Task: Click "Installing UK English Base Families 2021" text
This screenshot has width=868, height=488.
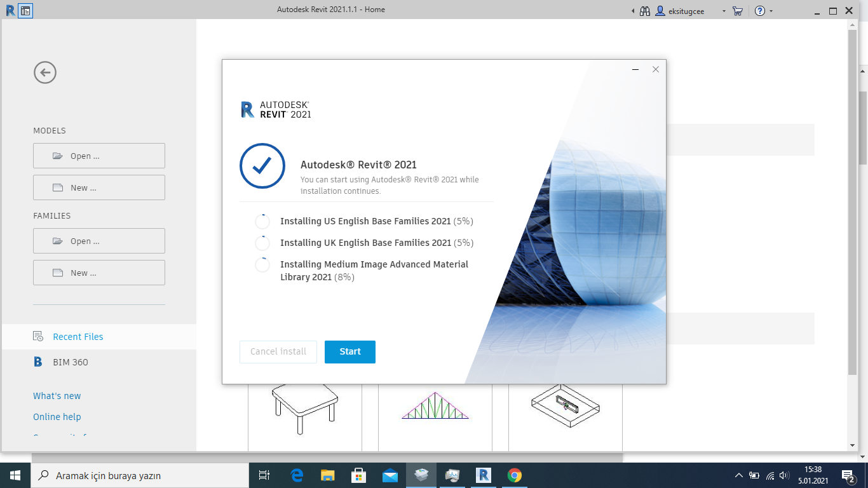Action: click(366, 243)
